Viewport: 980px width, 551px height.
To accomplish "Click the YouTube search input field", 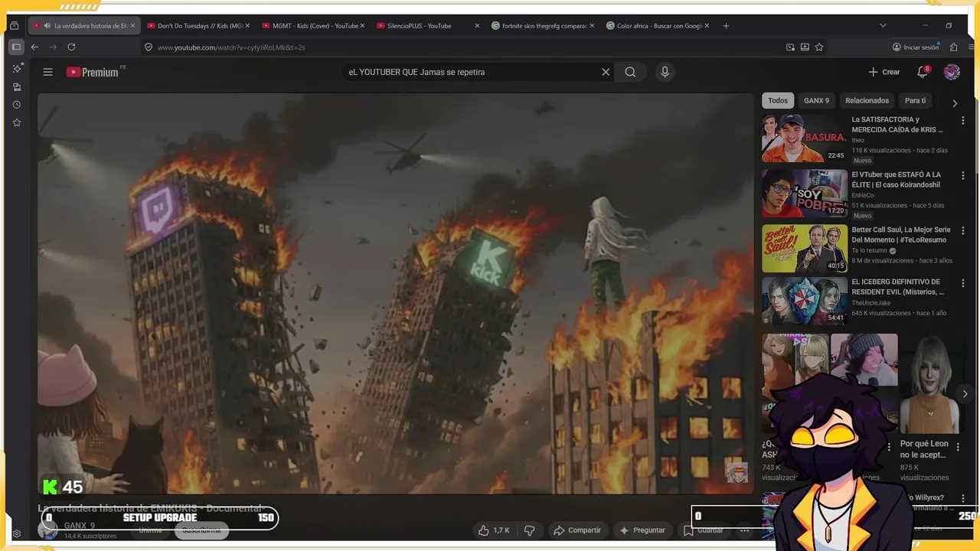I will coord(471,72).
